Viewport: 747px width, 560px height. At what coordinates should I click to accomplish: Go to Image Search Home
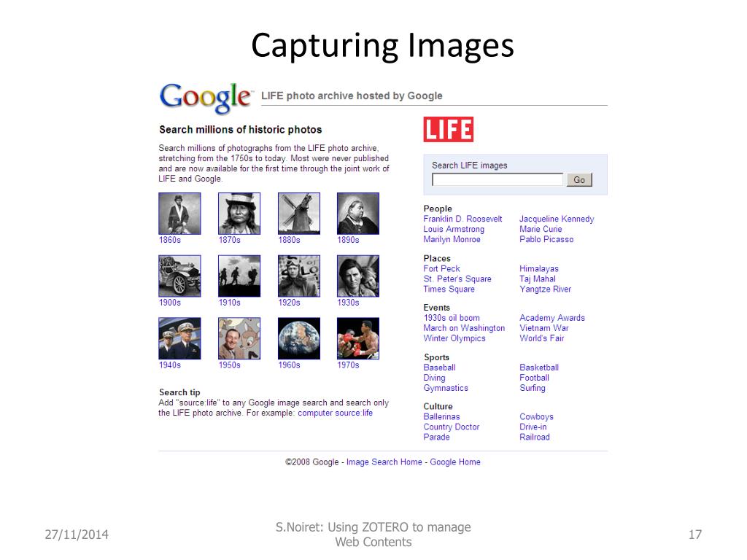pos(384,462)
